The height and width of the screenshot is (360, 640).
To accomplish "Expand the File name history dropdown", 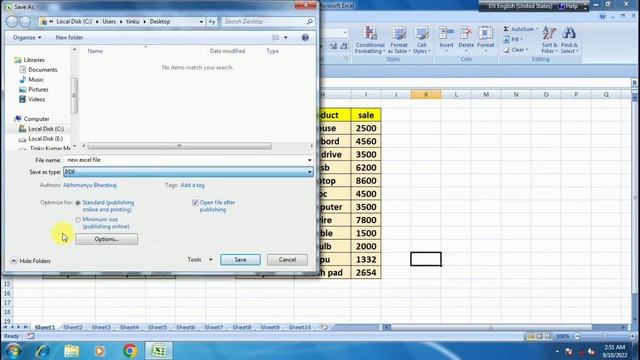I will (309, 160).
